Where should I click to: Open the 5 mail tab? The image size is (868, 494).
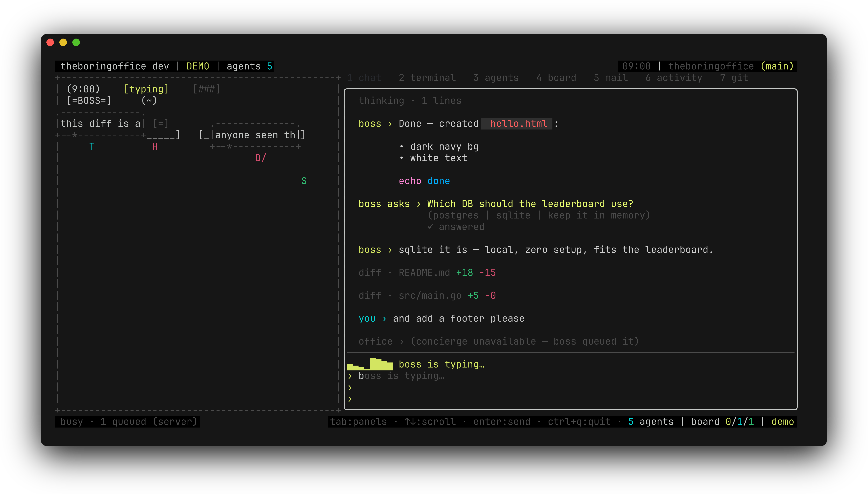pos(611,78)
